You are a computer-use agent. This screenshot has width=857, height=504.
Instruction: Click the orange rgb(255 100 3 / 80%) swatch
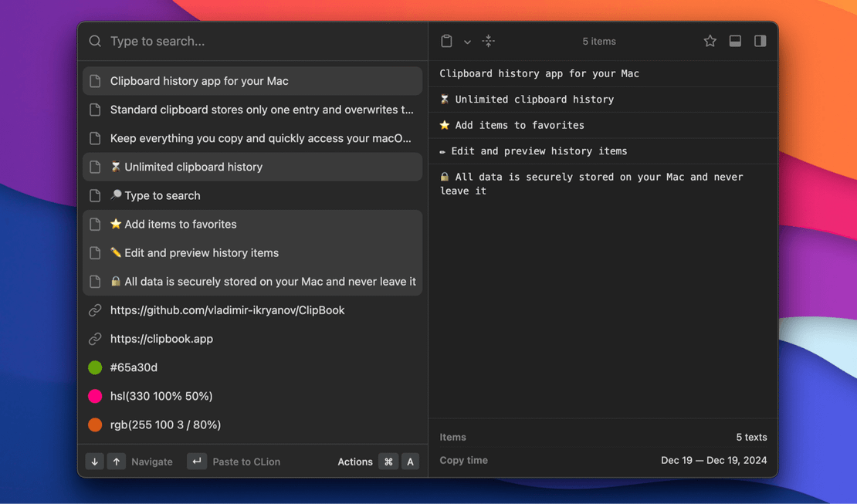click(95, 425)
